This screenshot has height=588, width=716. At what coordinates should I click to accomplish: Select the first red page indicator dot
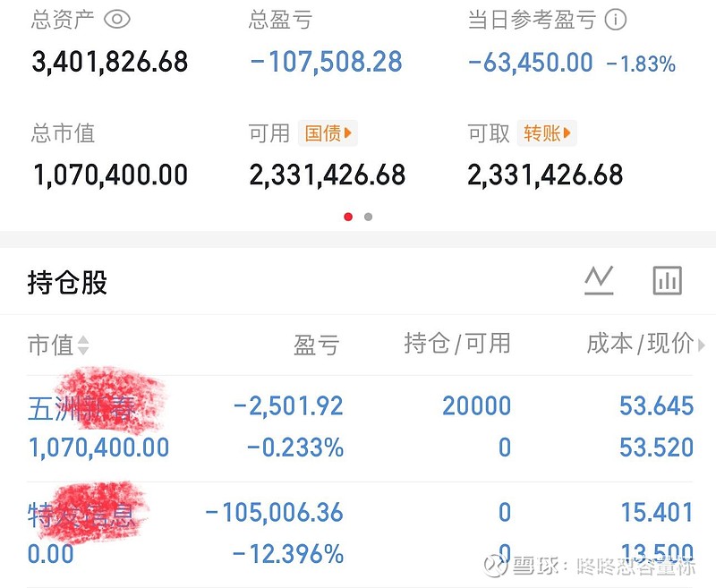pos(348,217)
